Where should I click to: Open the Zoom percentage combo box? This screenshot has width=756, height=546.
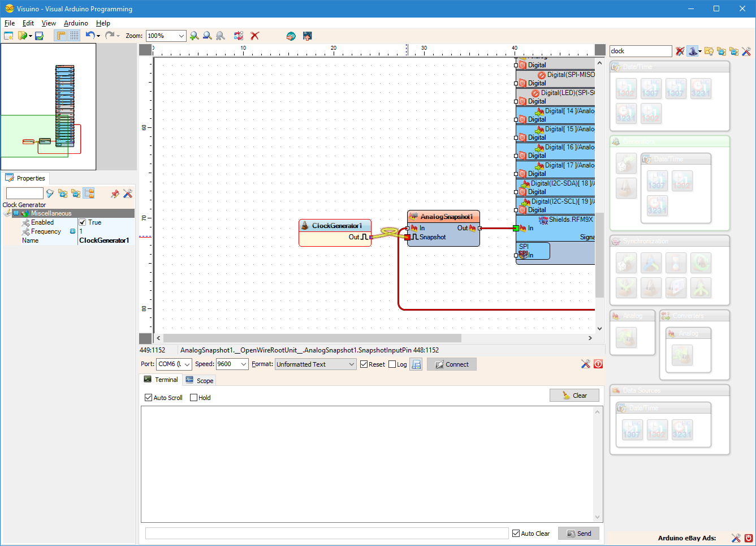(166, 36)
